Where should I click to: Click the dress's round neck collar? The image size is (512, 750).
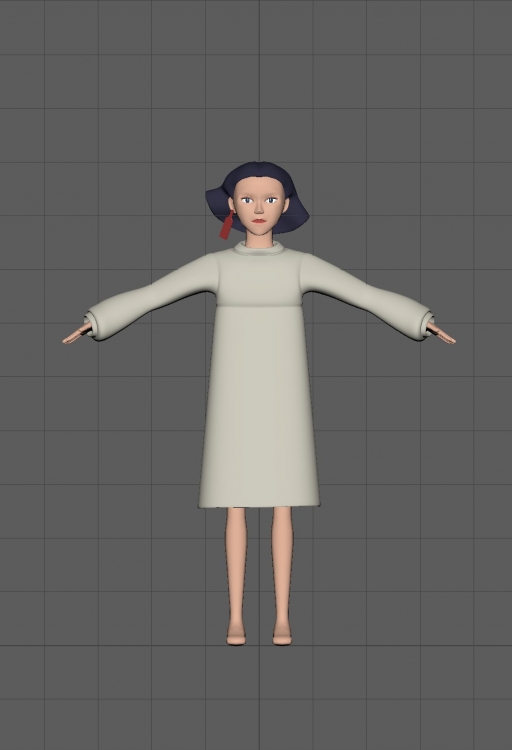[x=259, y=249]
